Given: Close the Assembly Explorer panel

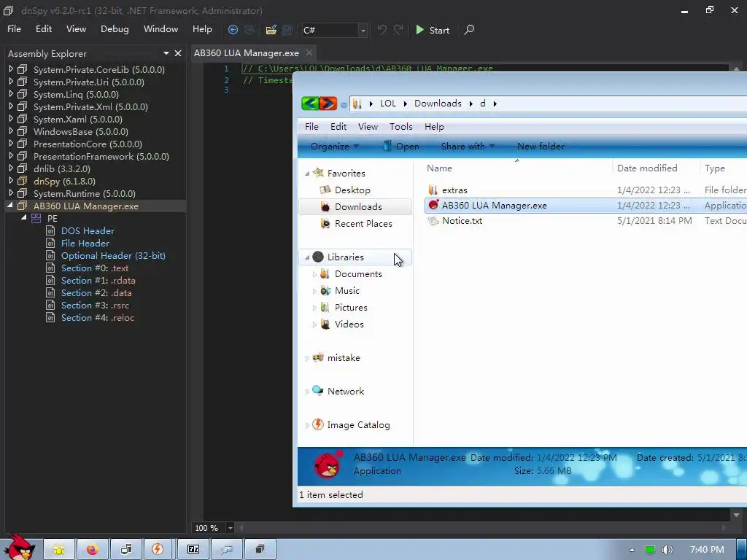Looking at the screenshot, I should tap(178, 53).
